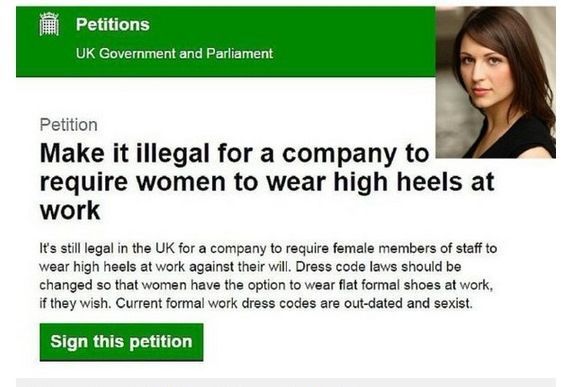Screen dimensions: 561x387
Task: Click the sentence starting "Current formal work dress codes"
Action: point(294,303)
